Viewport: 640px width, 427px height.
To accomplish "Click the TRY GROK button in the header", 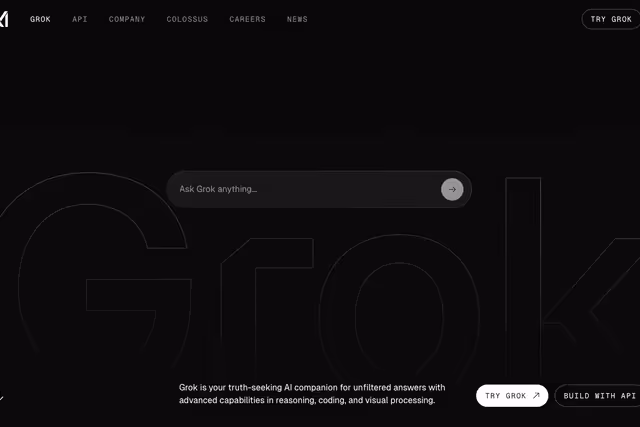I will (611, 19).
